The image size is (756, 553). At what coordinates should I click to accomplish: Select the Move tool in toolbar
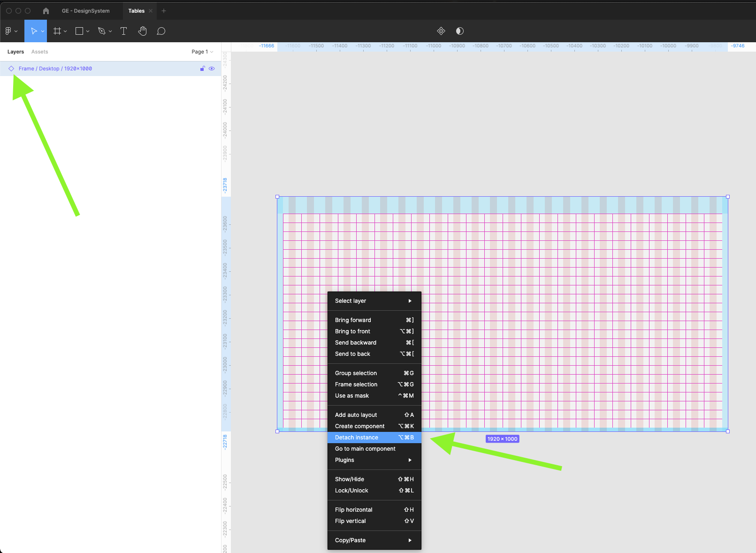(x=33, y=31)
